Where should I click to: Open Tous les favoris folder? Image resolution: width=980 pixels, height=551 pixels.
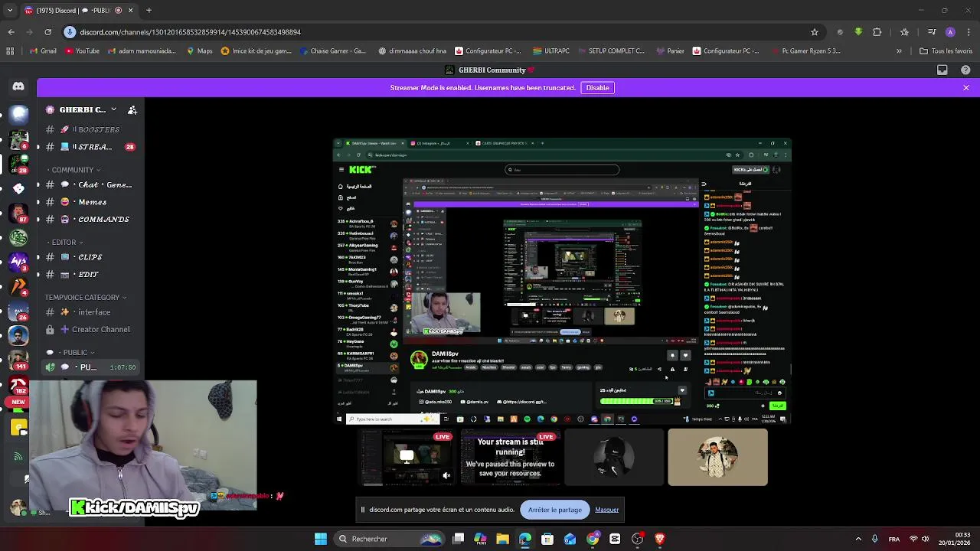(x=946, y=51)
